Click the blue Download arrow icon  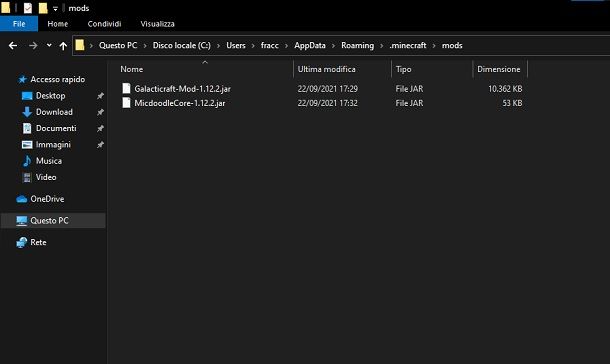click(x=27, y=112)
